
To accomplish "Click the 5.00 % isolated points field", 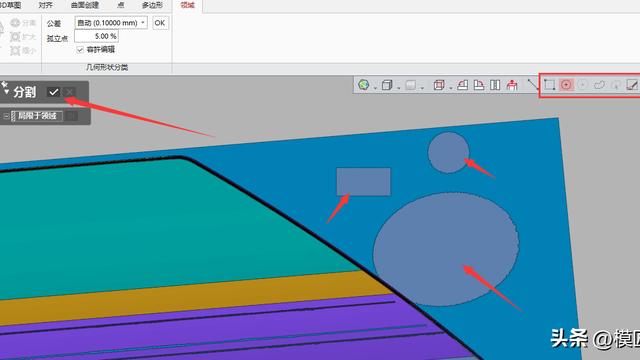I will click(x=97, y=36).
